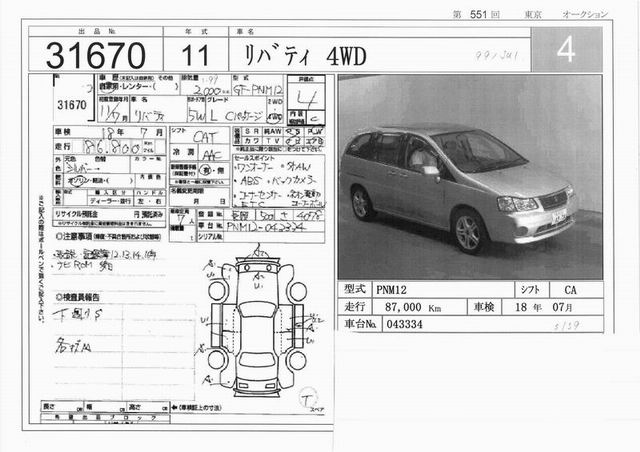Click the シリアルNo. field
This screenshot has width=640, height=452.
(x=261, y=237)
